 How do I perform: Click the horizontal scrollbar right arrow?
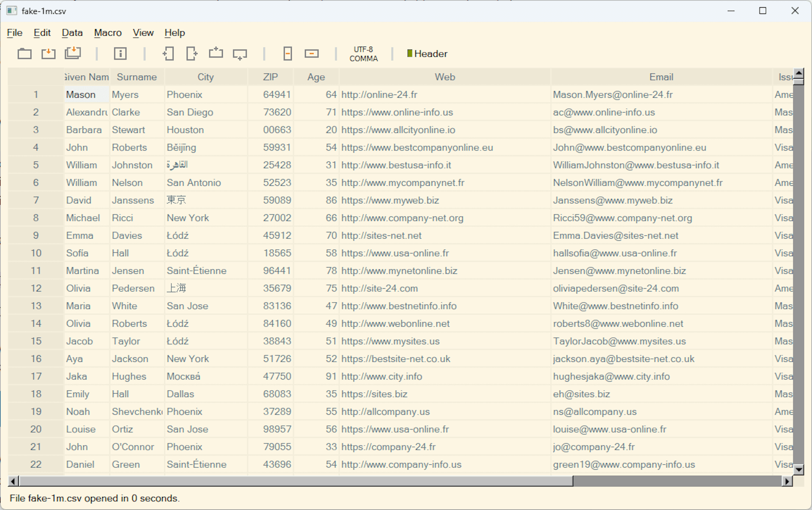(x=787, y=481)
